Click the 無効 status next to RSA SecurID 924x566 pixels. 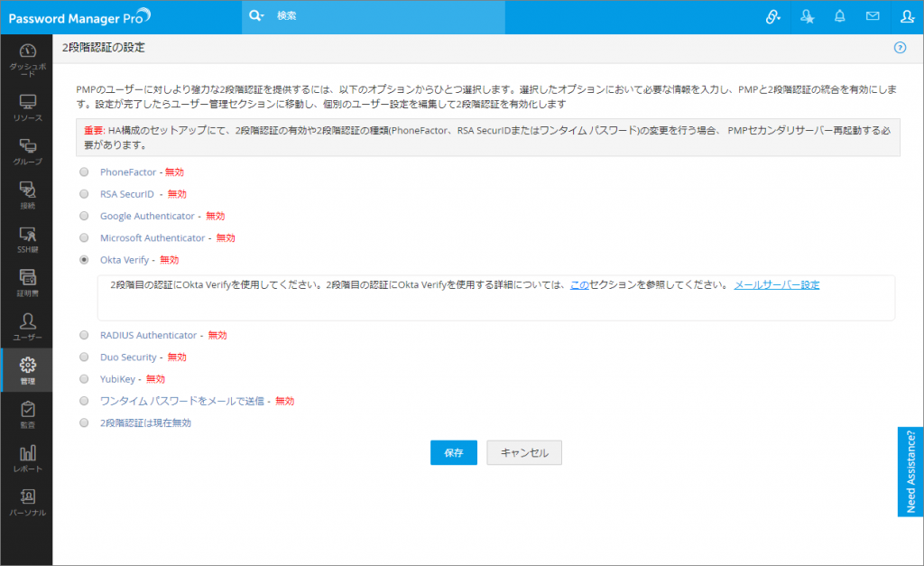177,194
